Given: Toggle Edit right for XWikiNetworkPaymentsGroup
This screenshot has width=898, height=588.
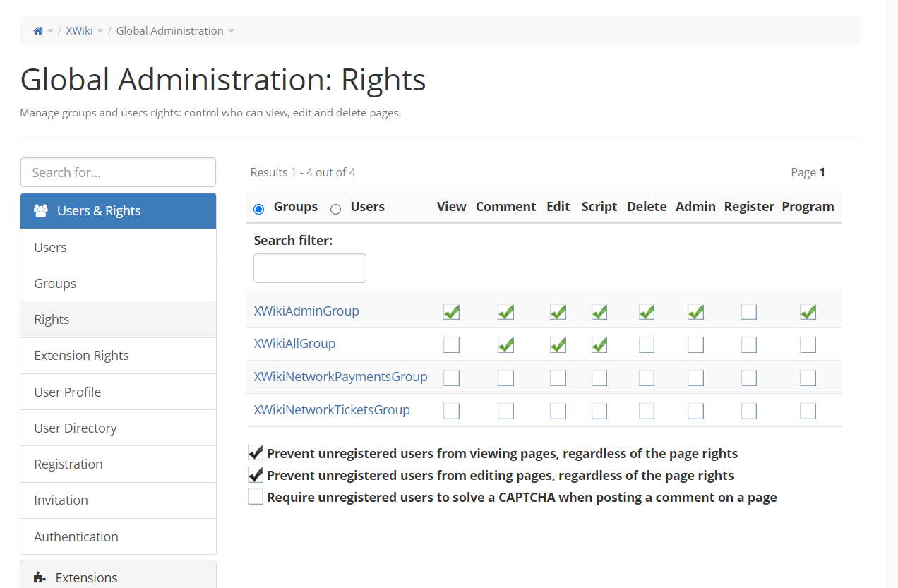Looking at the screenshot, I should (558, 378).
